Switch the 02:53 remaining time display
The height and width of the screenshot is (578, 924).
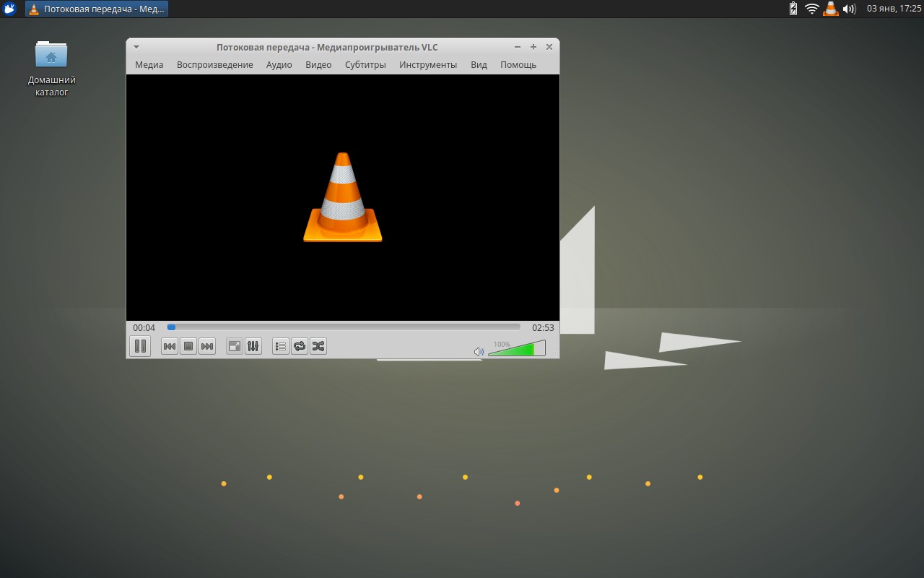(x=543, y=327)
